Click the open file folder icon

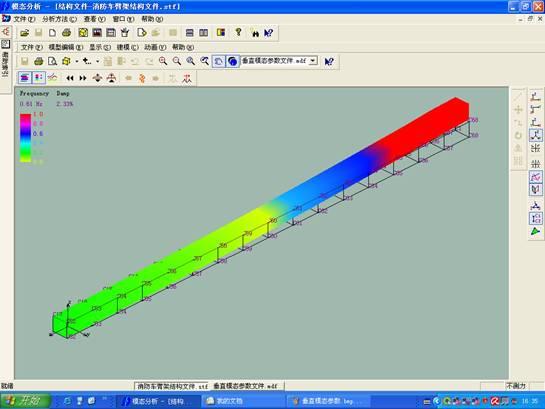click(24, 33)
